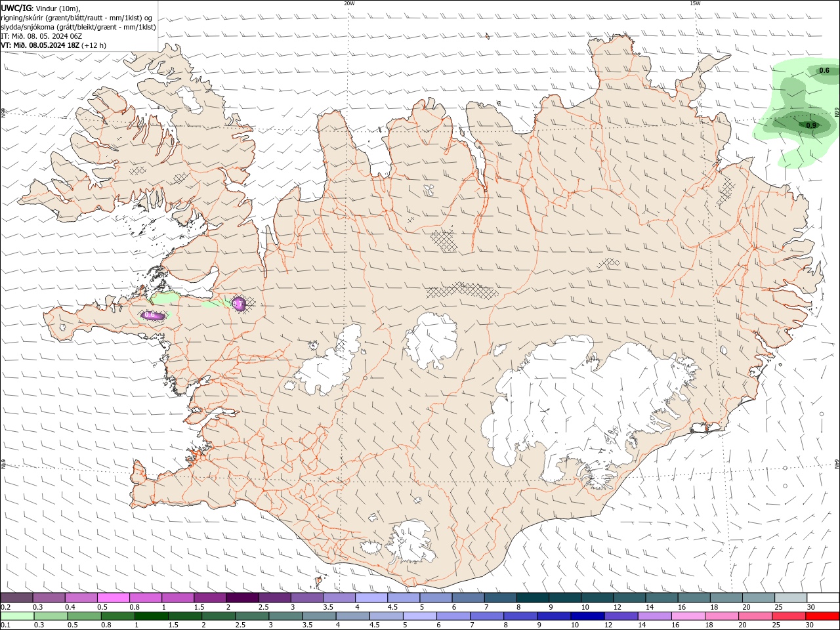Click the purple '0.7' snow value marker
840x630 pixels.
239,304
